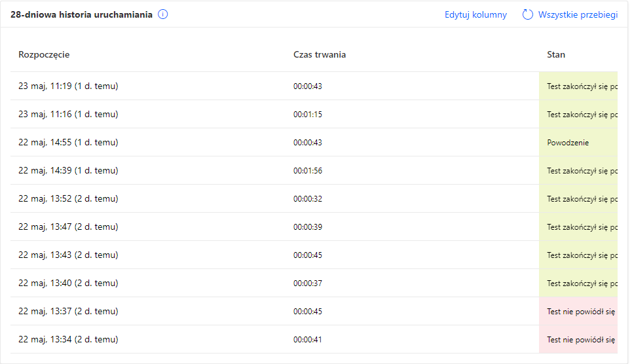Viewport: 632px width, 364px height.
Task: Sort by Rozpoczęcie column header
Action: [x=44, y=54]
